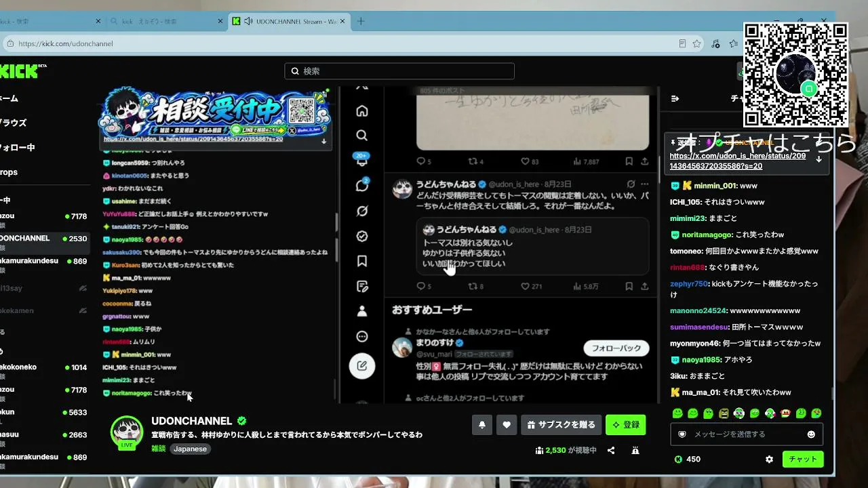Click zephyr750's chat message
Viewport: 868px width, 488px height.
[744, 289]
